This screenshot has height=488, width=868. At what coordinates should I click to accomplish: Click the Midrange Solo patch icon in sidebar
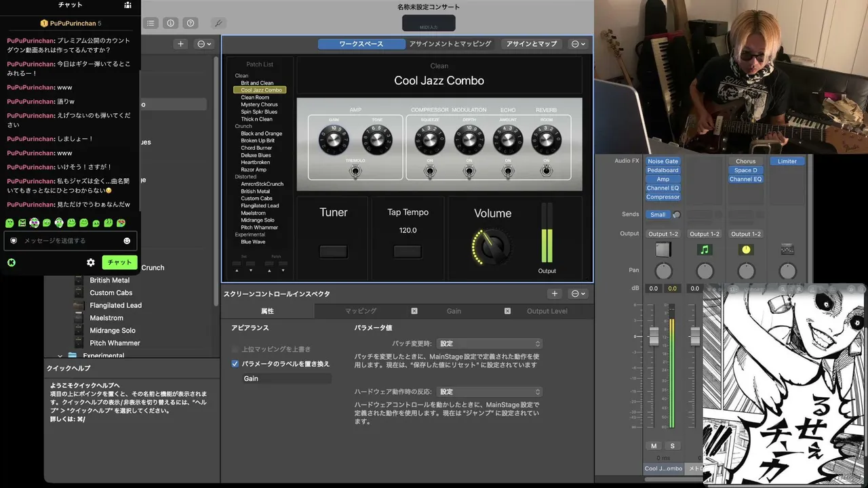click(x=79, y=331)
